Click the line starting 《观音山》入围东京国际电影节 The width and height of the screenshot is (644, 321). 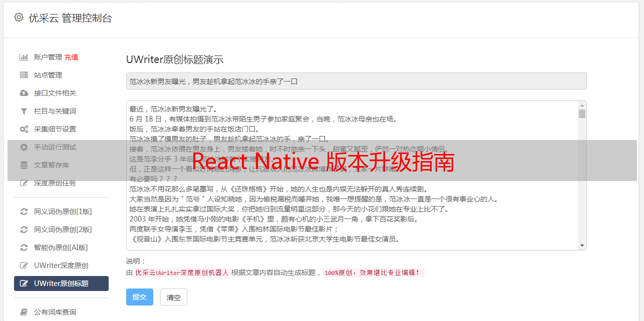tap(264, 239)
